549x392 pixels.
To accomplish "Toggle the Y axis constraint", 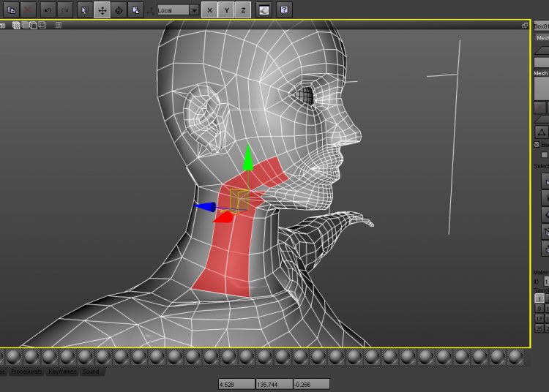I will [226, 10].
